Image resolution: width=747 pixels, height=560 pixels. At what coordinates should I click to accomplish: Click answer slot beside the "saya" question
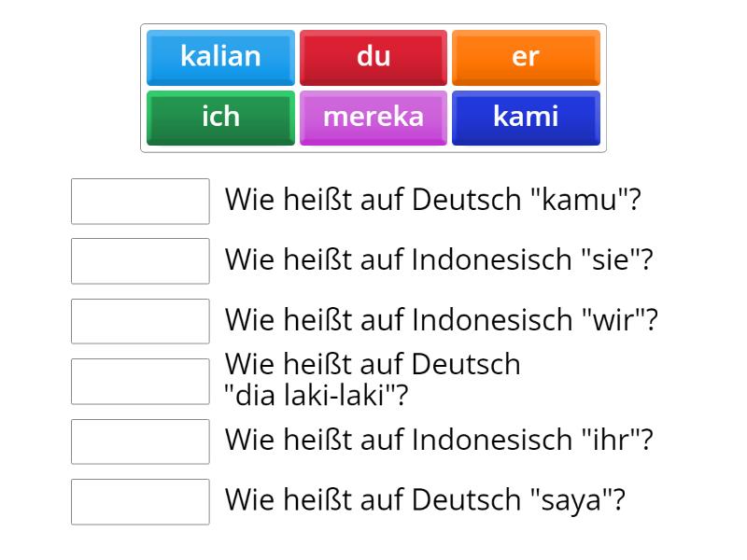coord(140,501)
